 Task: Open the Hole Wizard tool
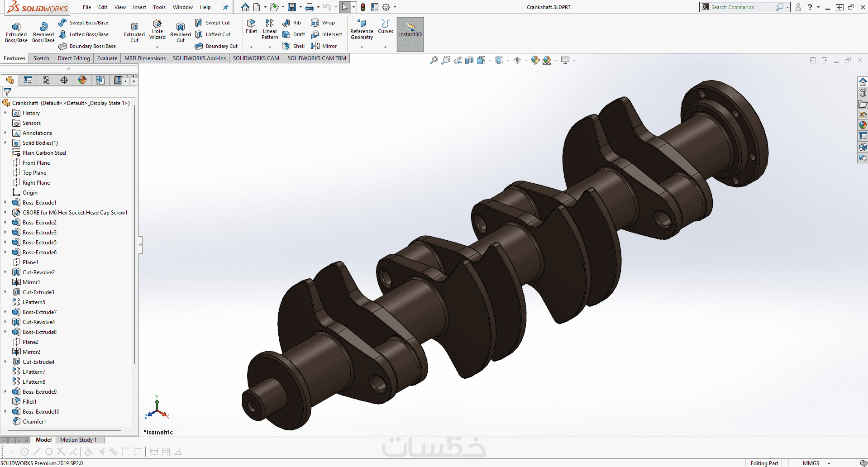[x=157, y=30]
